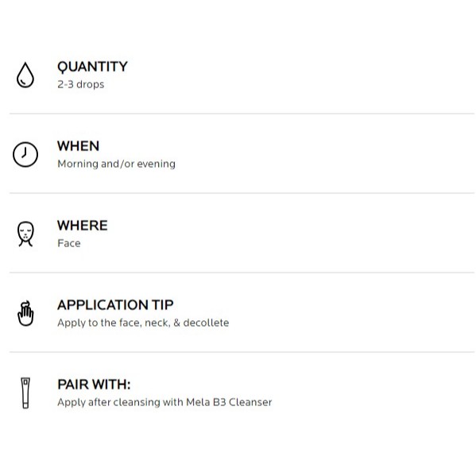Click the product tube icon
476x476 pixels.
pyautogui.click(x=25, y=393)
